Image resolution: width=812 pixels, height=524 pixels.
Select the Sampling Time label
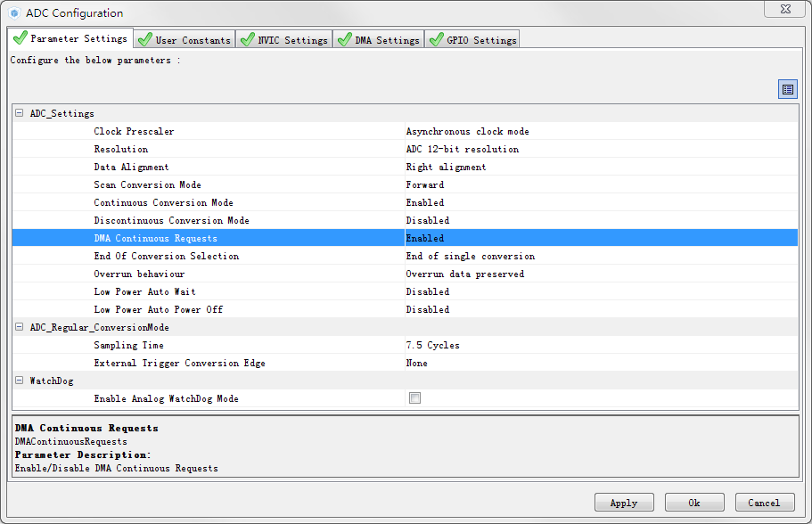pyautogui.click(x=128, y=346)
